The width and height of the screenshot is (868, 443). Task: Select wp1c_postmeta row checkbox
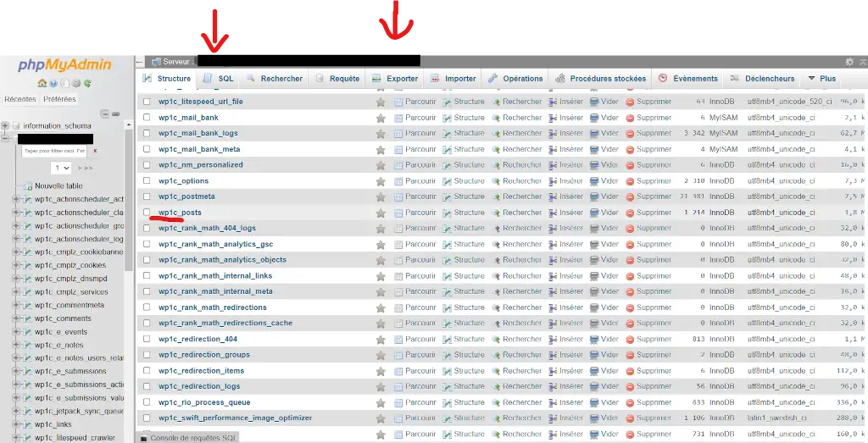pyautogui.click(x=147, y=197)
